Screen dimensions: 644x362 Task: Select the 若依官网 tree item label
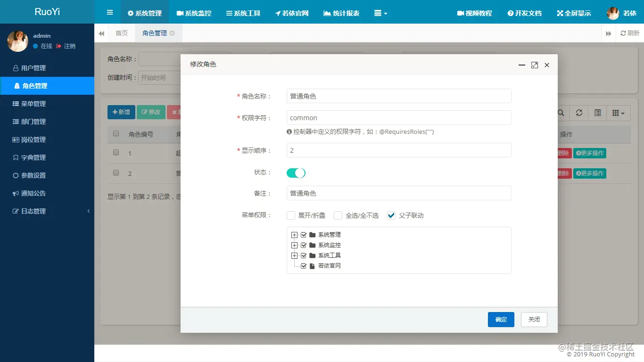coord(329,266)
